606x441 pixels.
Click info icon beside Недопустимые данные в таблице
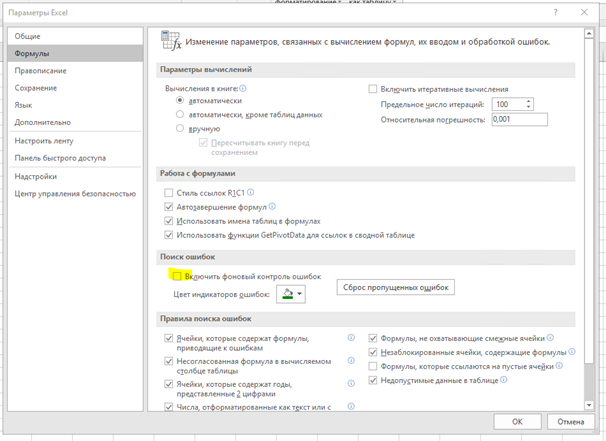click(504, 380)
